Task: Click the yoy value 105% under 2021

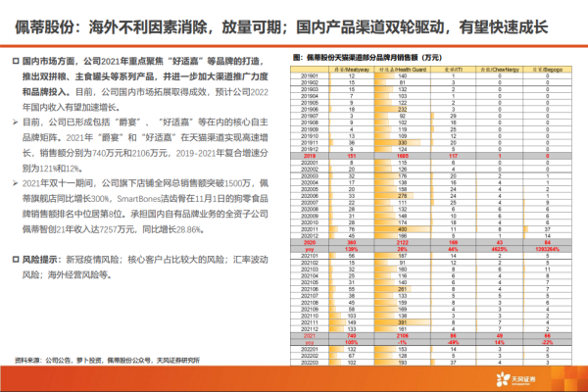Action: point(352,342)
